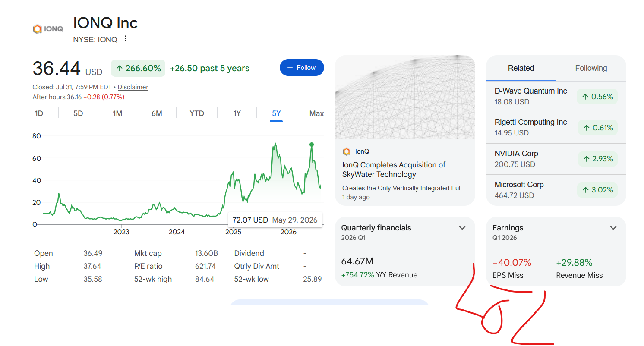This screenshot has height=346, width=644.
Task: Click the Microsoft 3.02% change badge
Action: tap(597, 190)
